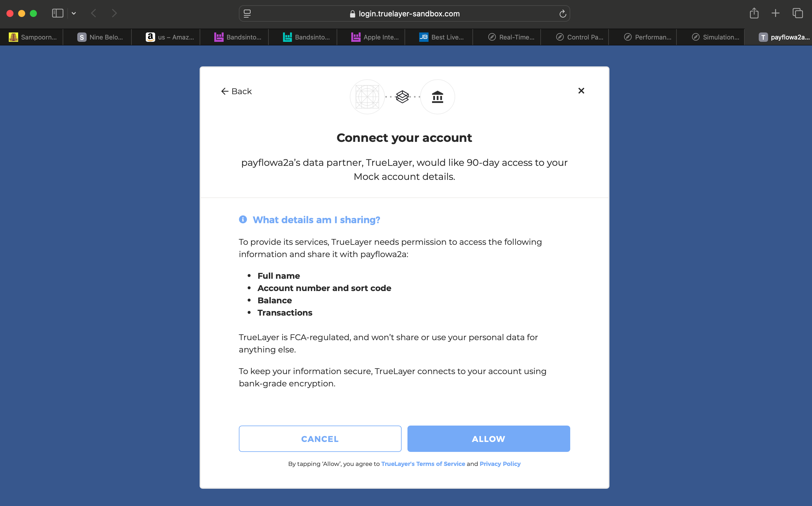Click the forward navigation arrow
Screen dimensions: 812x506
coord(114,13)
